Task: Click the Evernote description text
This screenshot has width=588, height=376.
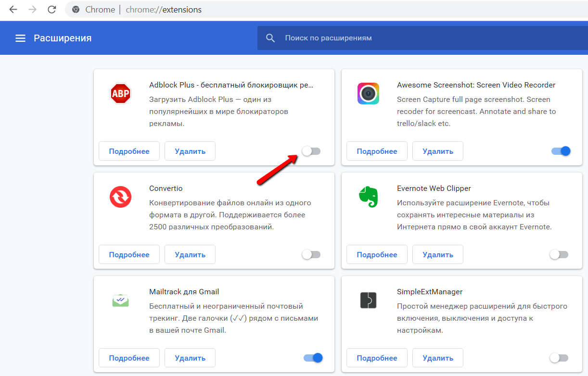Action: [474, 215]
